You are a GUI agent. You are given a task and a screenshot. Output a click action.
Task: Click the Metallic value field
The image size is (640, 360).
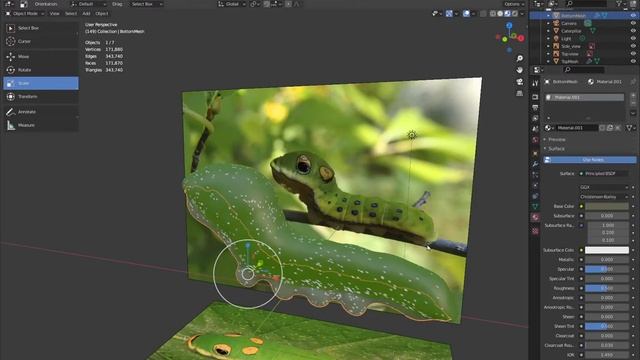tap(607, 260)
